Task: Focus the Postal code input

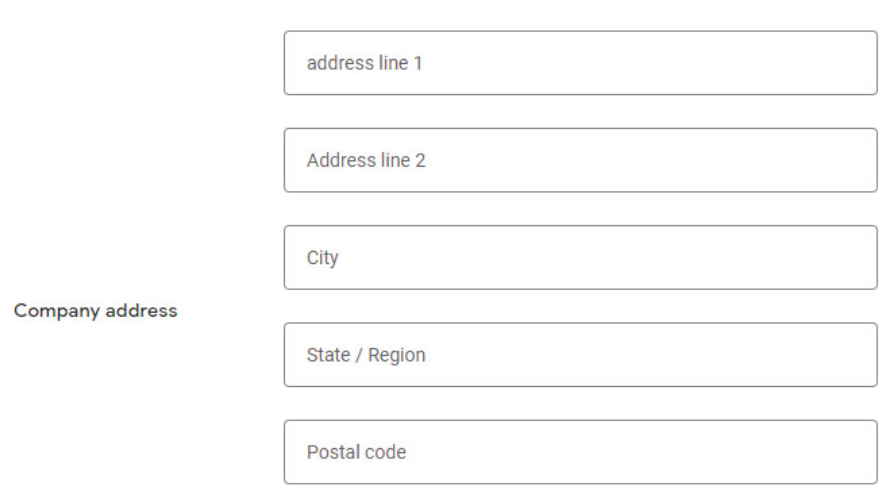Action: coord(580,451)
